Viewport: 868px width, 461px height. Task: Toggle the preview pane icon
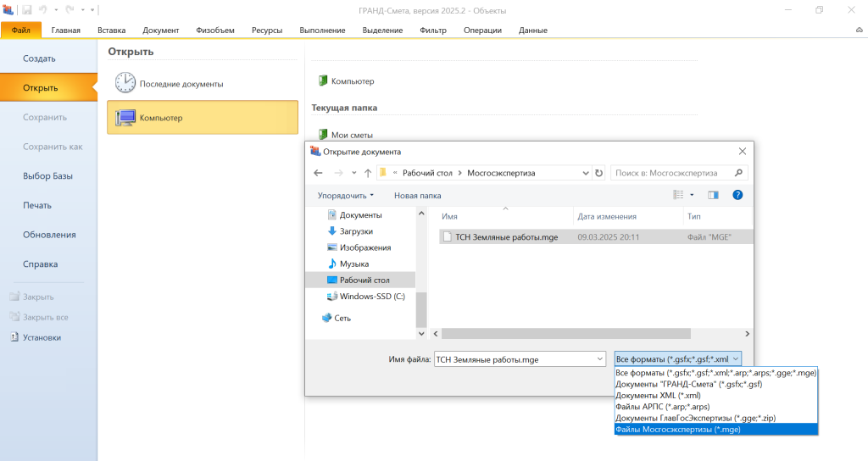pos(713,195)
